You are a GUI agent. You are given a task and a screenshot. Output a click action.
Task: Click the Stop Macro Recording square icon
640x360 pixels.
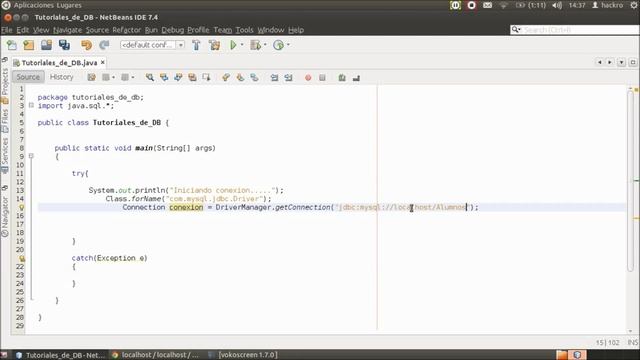click(x=322, y=78)
